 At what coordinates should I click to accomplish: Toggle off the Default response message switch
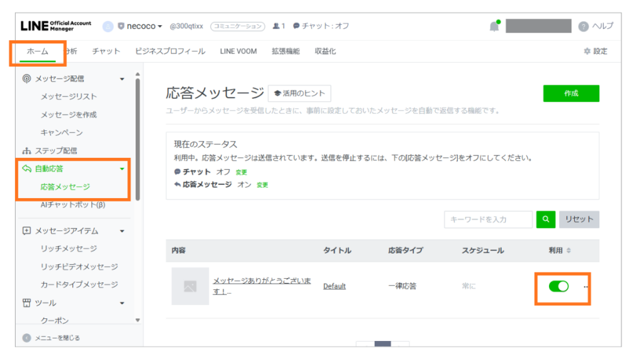pyautogui.click(x=558, y=286)
